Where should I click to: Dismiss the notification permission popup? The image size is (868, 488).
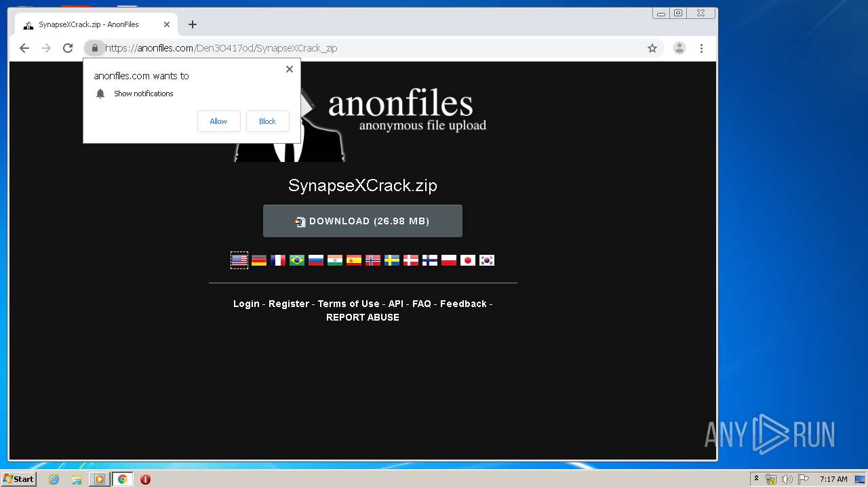point(290,69)
